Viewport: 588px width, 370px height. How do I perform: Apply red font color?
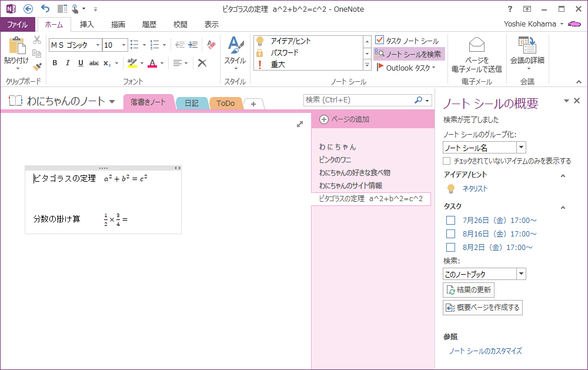152,63
